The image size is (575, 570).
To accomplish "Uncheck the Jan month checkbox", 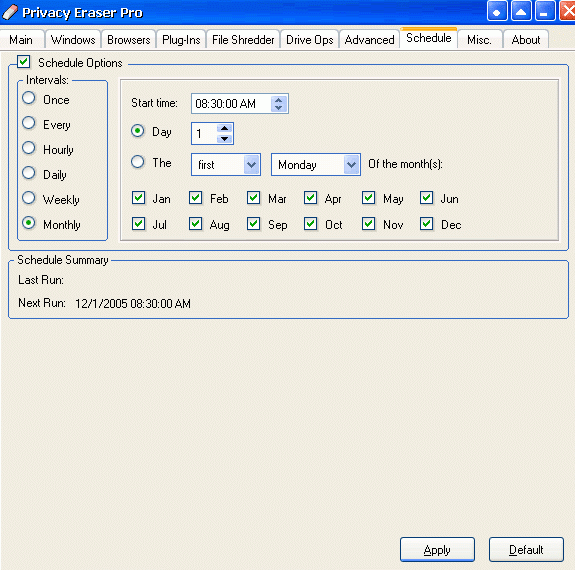I will tap(139, 198).
